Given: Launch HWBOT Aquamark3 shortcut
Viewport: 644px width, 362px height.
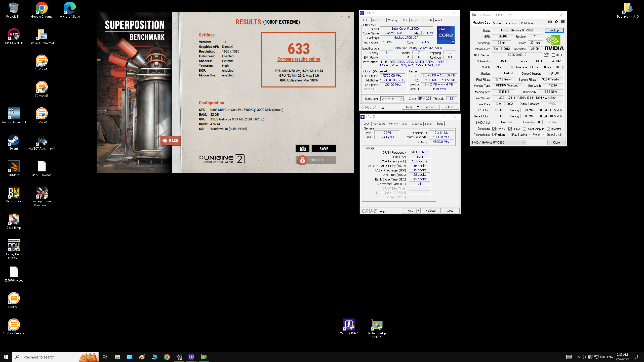Looking at the screenshot, I should click(42, 142).
